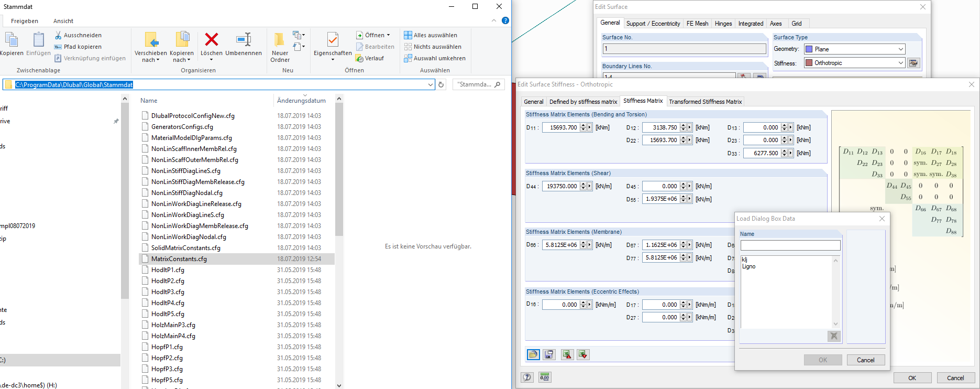980x389 pixels.
Task: Switch to Support / Eccentricity tab
Action: point(653,24)
